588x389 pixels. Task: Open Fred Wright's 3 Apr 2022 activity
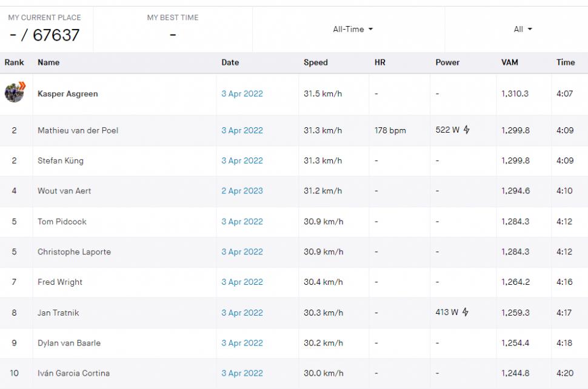[242, 282]
